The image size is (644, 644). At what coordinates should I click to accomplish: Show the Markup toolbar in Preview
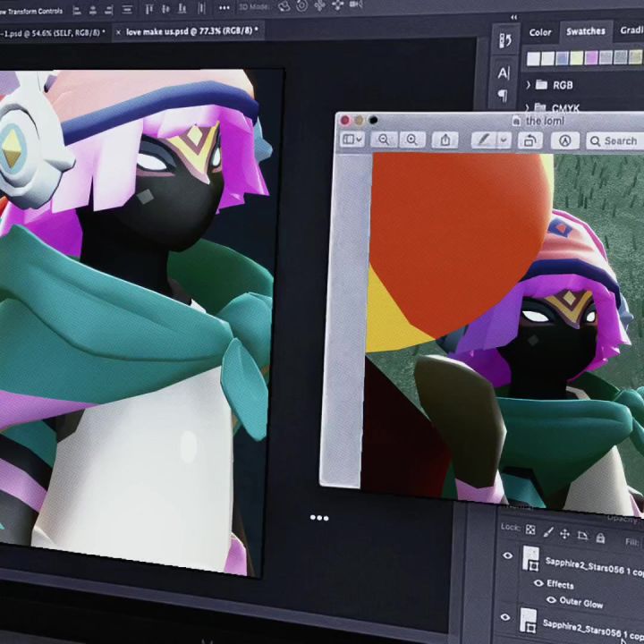[565, 141]
